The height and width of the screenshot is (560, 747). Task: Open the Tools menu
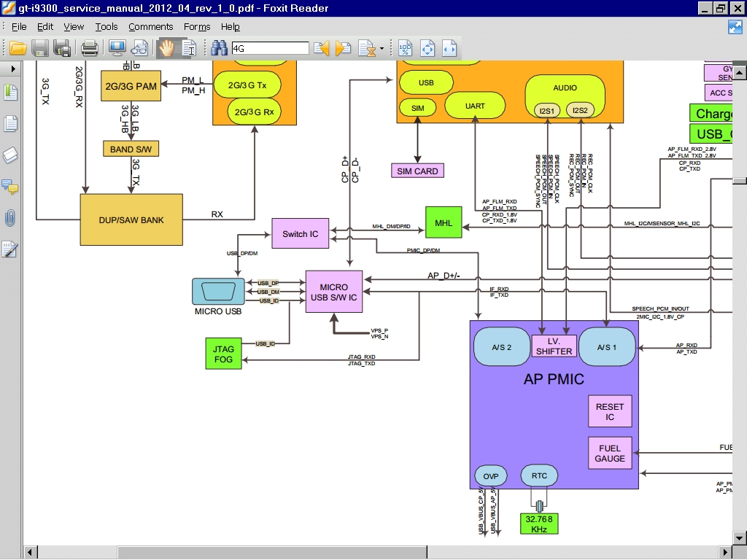(107, 27)
